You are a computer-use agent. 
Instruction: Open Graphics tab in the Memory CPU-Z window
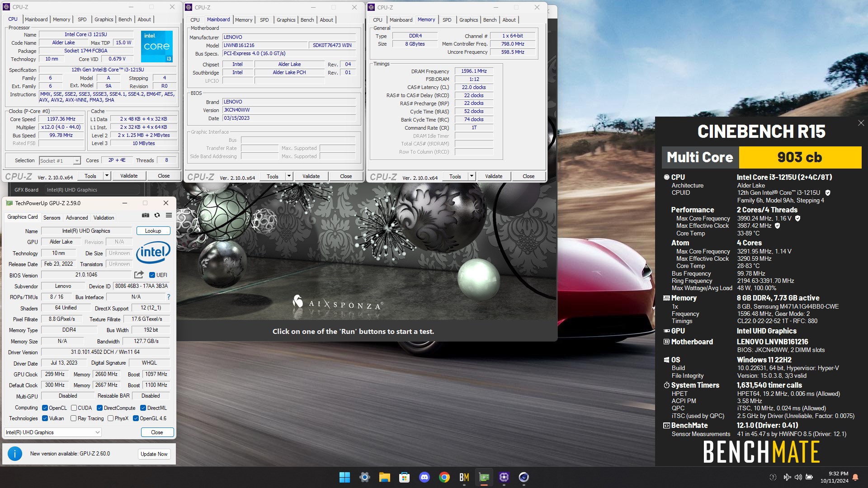tap(468, 20)
